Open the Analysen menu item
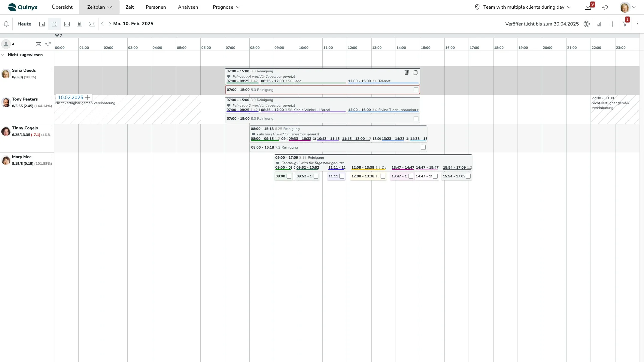Screen dimensions: 644x362 click(188, 7)
